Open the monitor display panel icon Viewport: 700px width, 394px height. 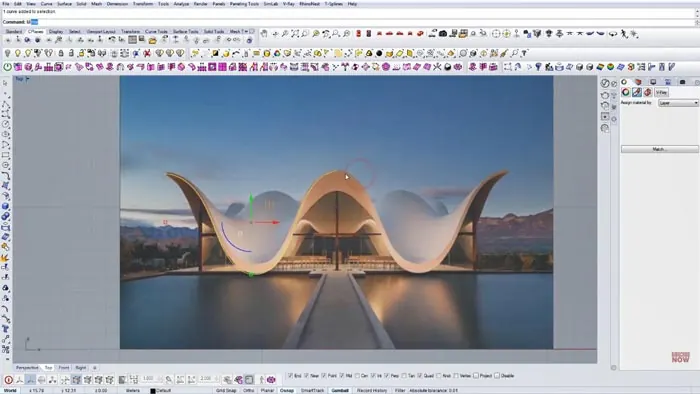pos(653,82)
